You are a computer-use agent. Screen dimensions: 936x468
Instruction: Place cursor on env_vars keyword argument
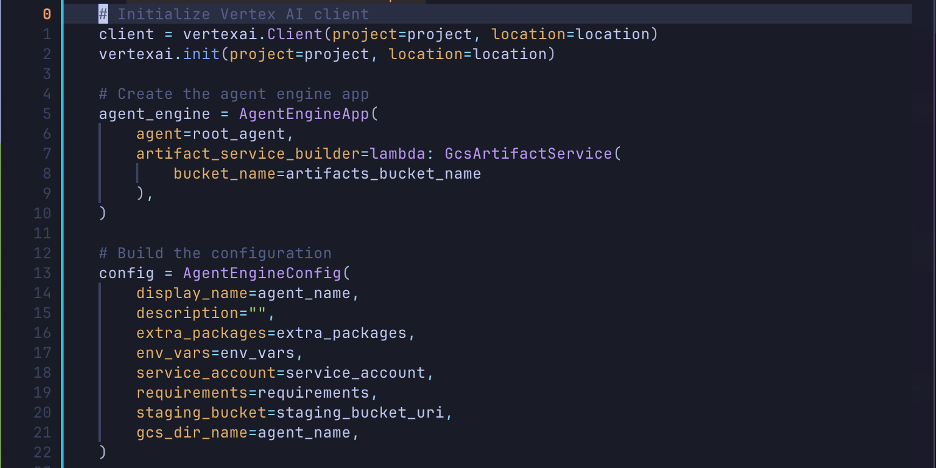(173, 353)
